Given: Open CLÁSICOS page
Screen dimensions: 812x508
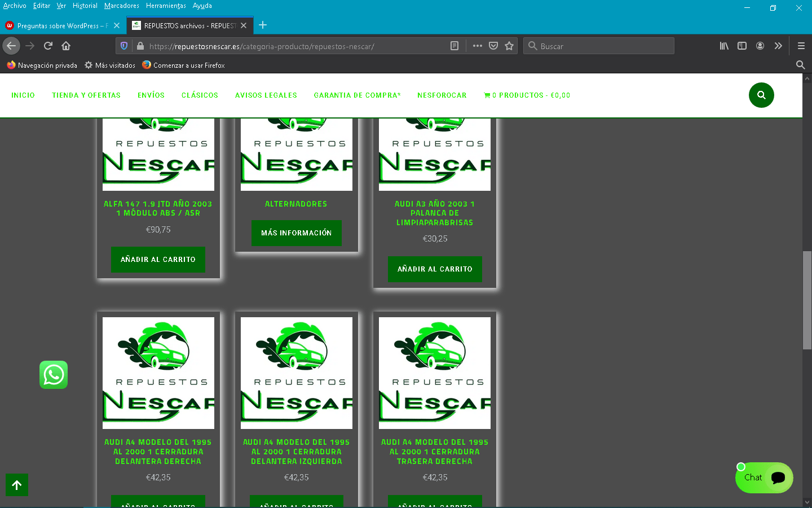Looking at the screenshot, I should (200, 95).
